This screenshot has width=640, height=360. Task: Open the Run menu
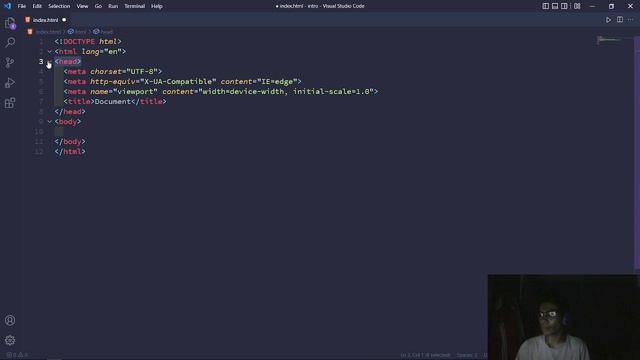[113, 6]
